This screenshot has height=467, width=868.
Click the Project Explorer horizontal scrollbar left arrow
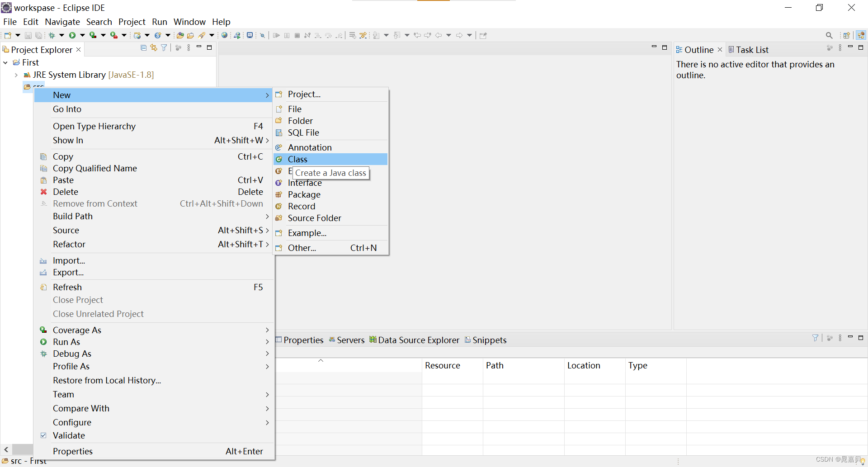[x=6, y=449]
